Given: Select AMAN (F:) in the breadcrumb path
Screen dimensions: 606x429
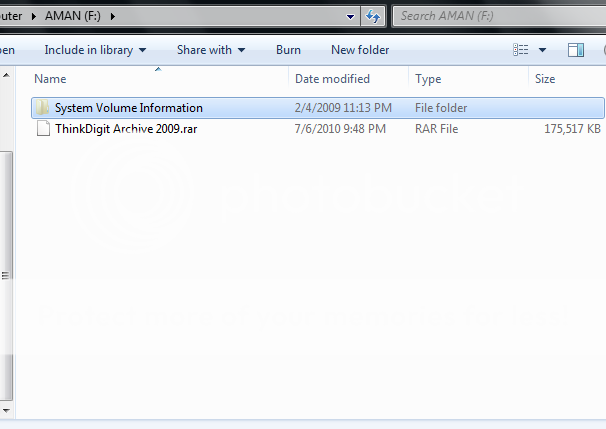Looking at the screenshot, I should 73,16.
